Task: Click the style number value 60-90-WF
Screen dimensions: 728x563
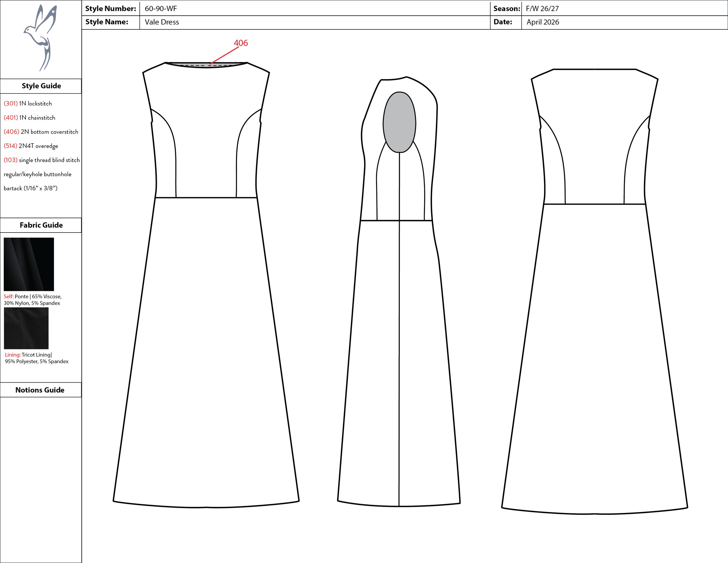Action: (161, 9)
